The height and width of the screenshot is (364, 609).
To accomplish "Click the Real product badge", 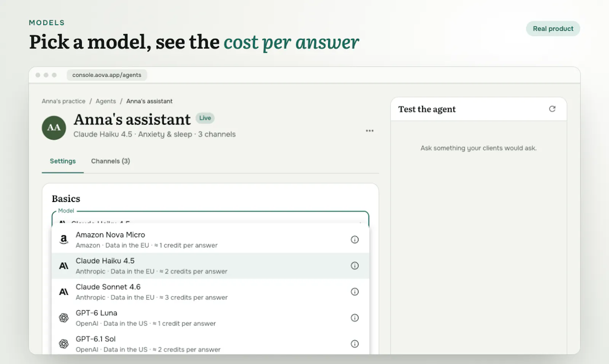I will [553, 29].
